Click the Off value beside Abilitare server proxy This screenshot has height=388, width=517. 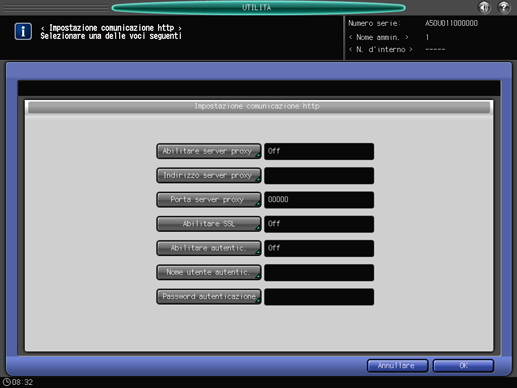pos(319,151)
